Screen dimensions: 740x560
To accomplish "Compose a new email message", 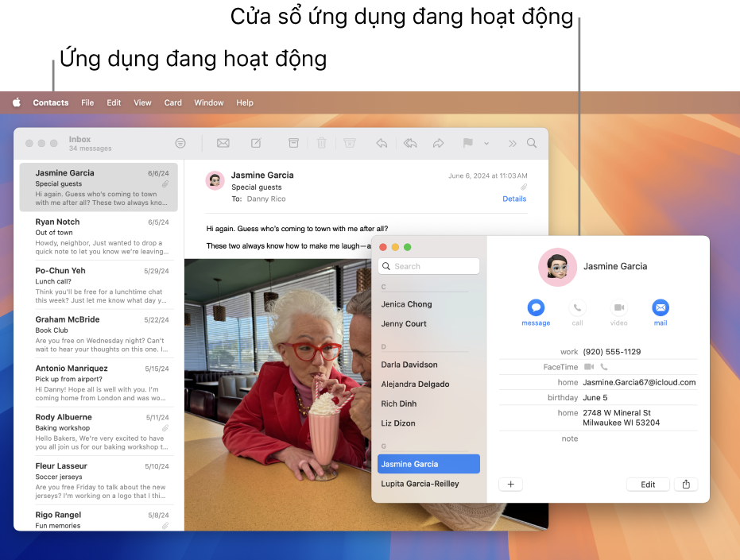I will click(255, 143).
